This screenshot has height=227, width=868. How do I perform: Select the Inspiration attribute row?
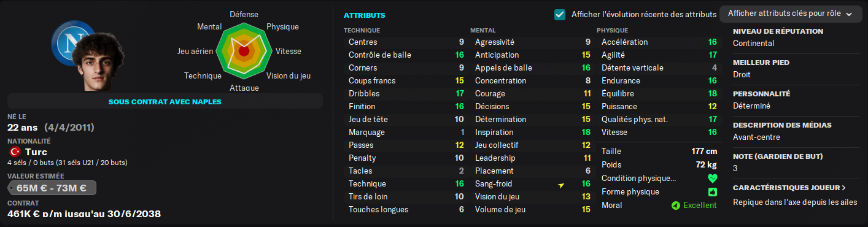(532, 133)
